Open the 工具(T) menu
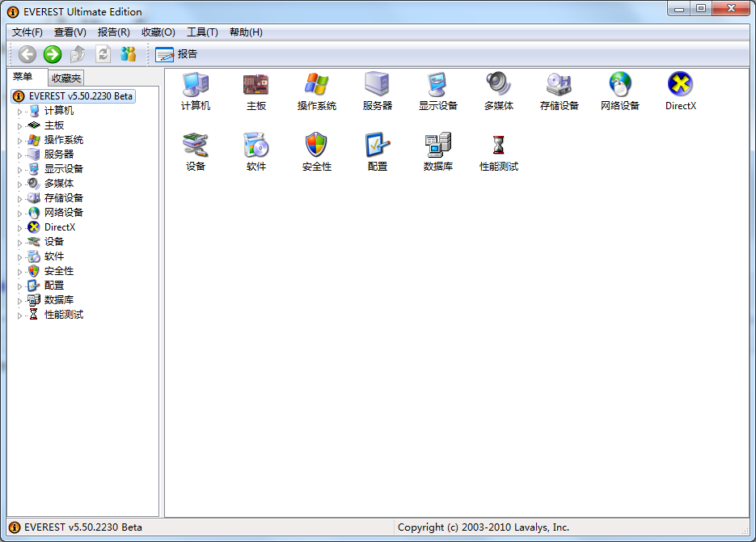756x542 pixels. tap(202, 32)
